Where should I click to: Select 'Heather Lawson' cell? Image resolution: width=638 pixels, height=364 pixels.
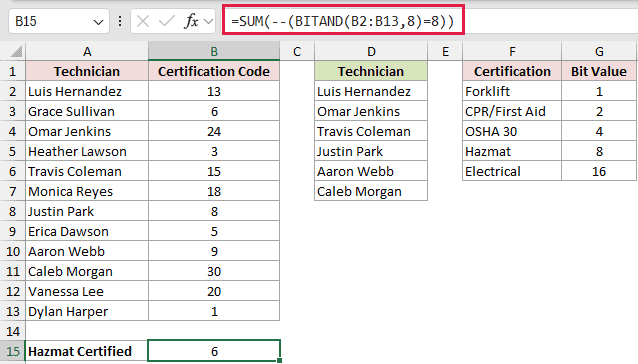(87, 151)
